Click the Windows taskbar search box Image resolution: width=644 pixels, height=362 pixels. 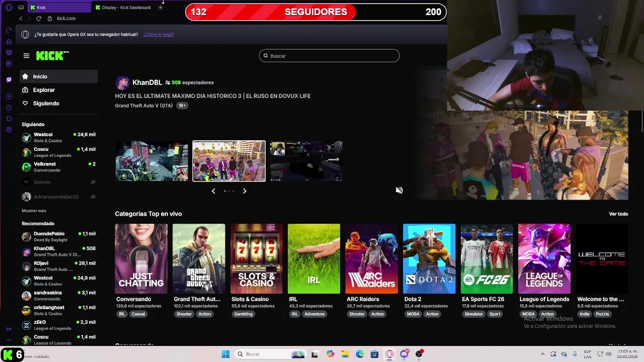271,354
